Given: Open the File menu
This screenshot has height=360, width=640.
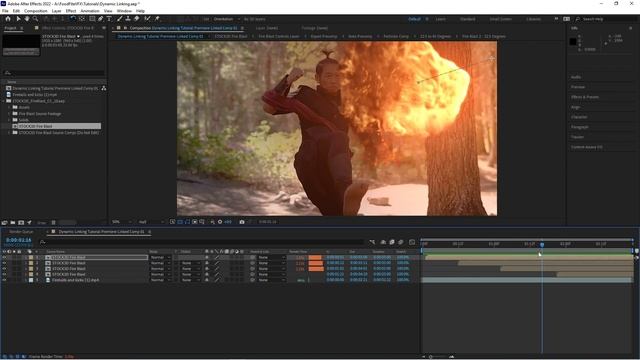Looking at the screenshot, I should click(5, 11).
